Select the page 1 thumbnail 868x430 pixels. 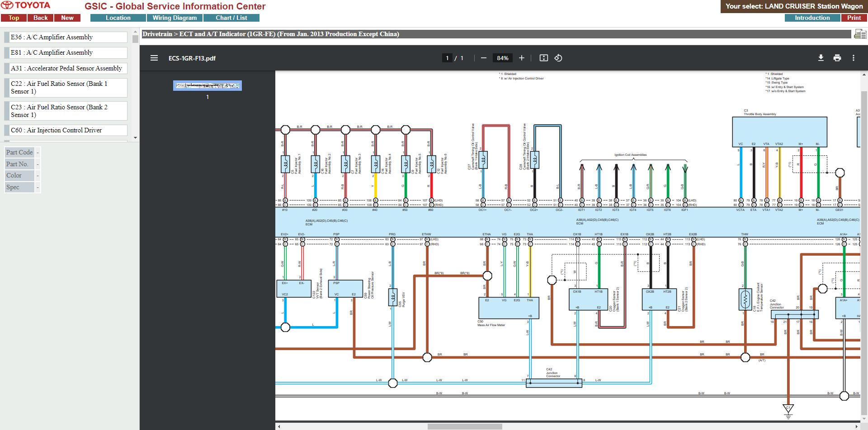(x=208, y=85)
